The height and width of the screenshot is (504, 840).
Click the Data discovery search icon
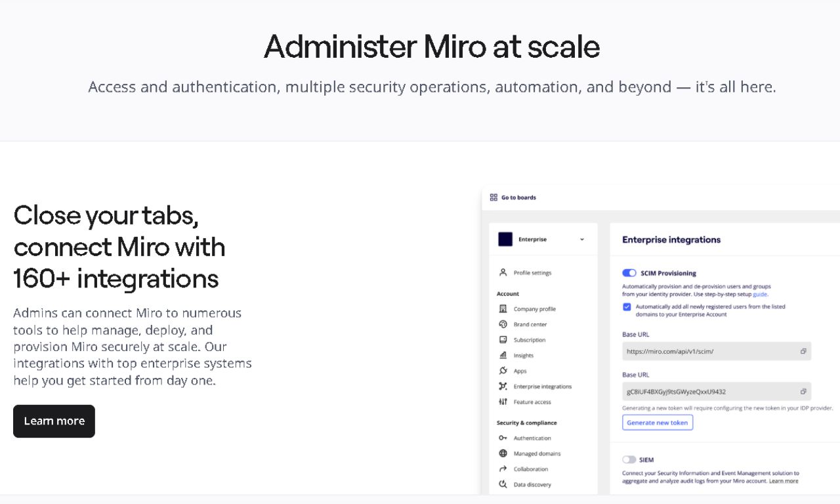[503, 484]
